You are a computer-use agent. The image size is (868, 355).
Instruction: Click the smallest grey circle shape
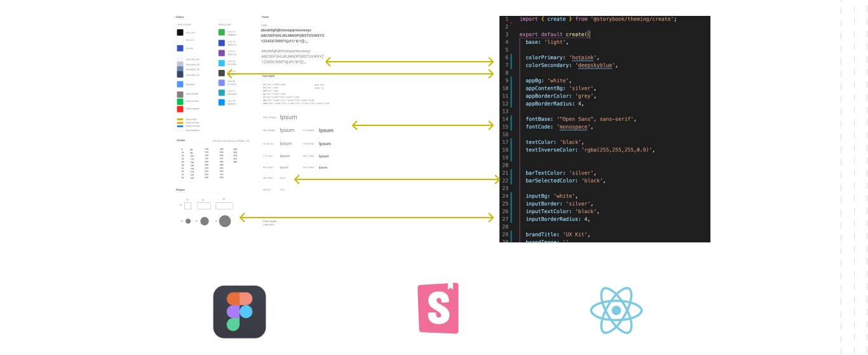click(188, 221)
